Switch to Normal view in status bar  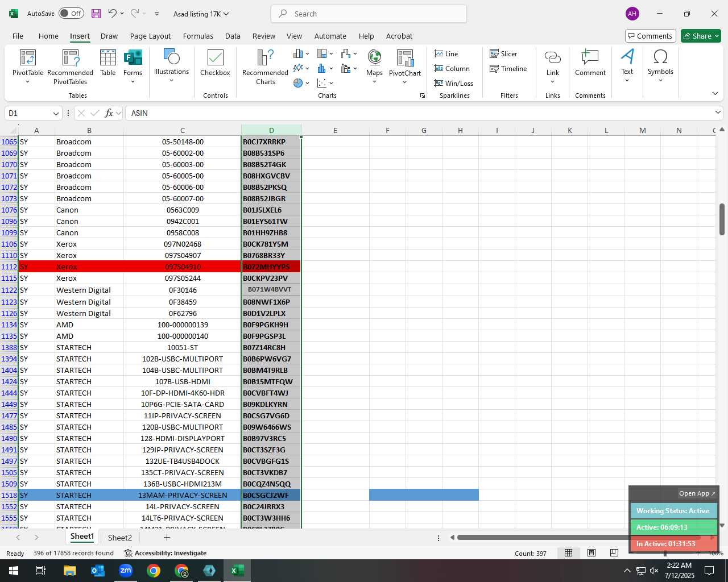[x=568, y=552]
